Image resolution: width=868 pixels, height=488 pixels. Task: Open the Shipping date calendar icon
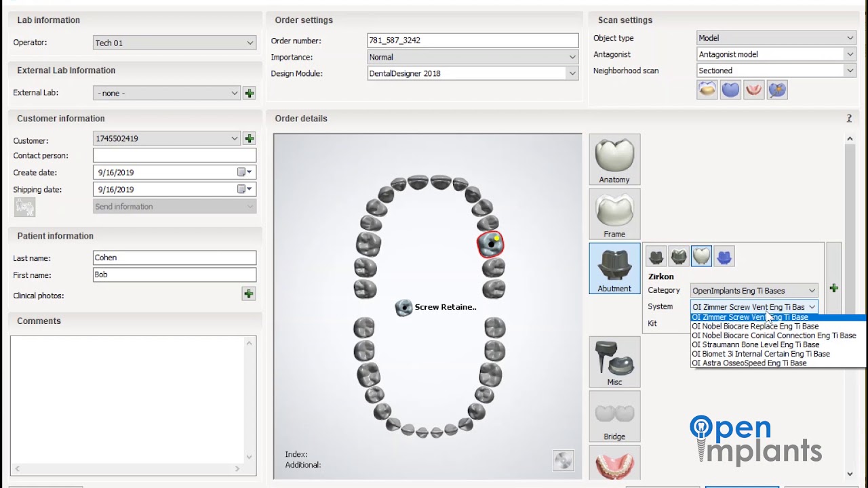coord(241,189)
